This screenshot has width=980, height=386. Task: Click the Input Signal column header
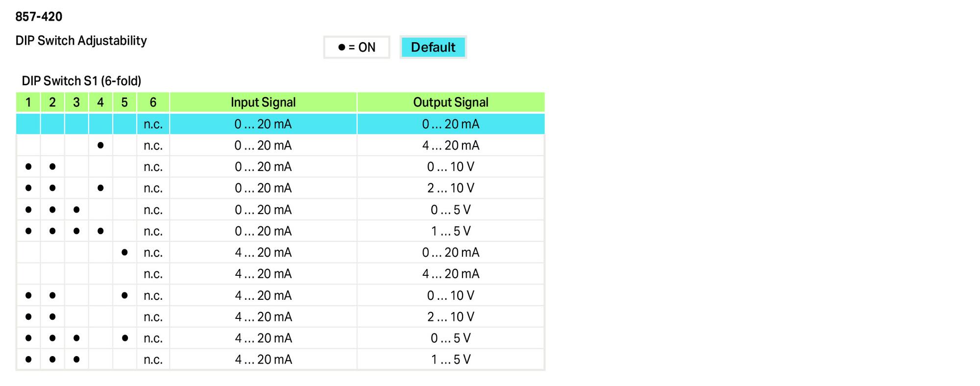click(263, 102)
